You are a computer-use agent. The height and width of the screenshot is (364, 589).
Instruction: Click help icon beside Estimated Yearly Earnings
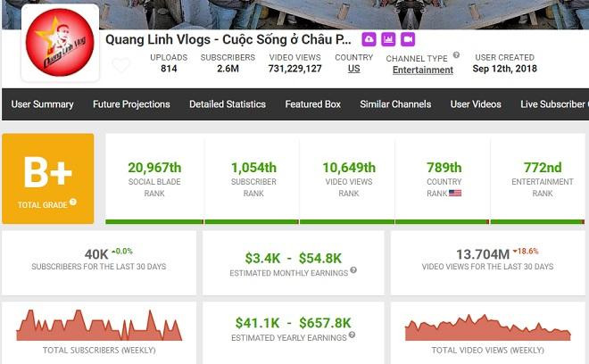[x=351, y=336]
